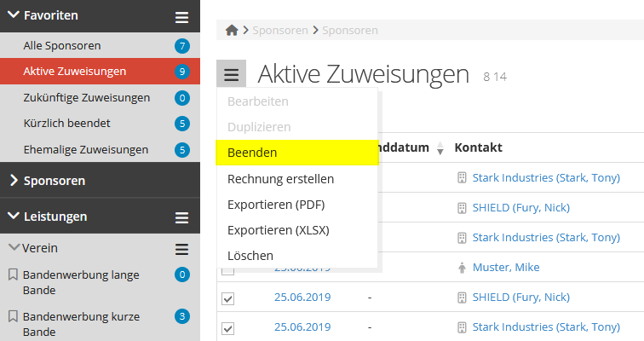Image resolution: width=644 pixels, height=341 pixels.
Task: Expand the Sponsoren sidebar section
Action: click(13, 181)
